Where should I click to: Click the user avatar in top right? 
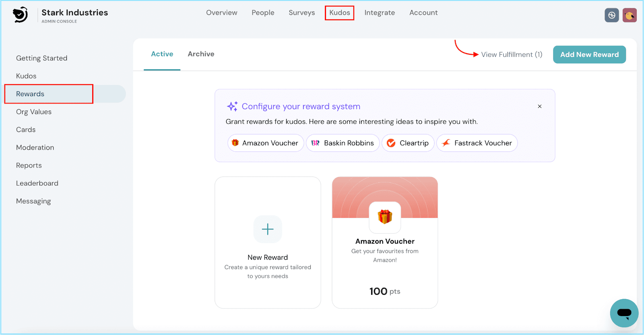tap(630, 15)
